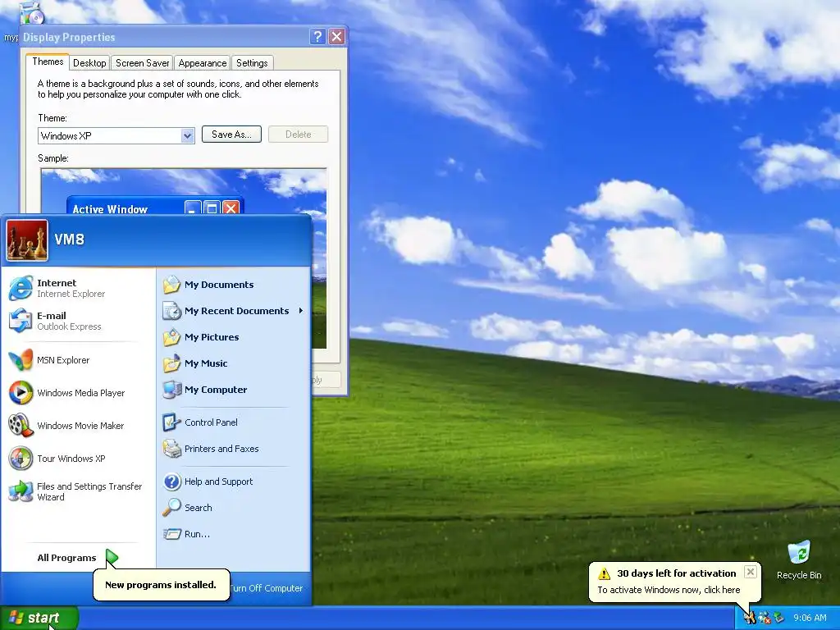Click the VM8 chess user picture
This screenshot has height=630, width=840.
(x=27, y=240)
